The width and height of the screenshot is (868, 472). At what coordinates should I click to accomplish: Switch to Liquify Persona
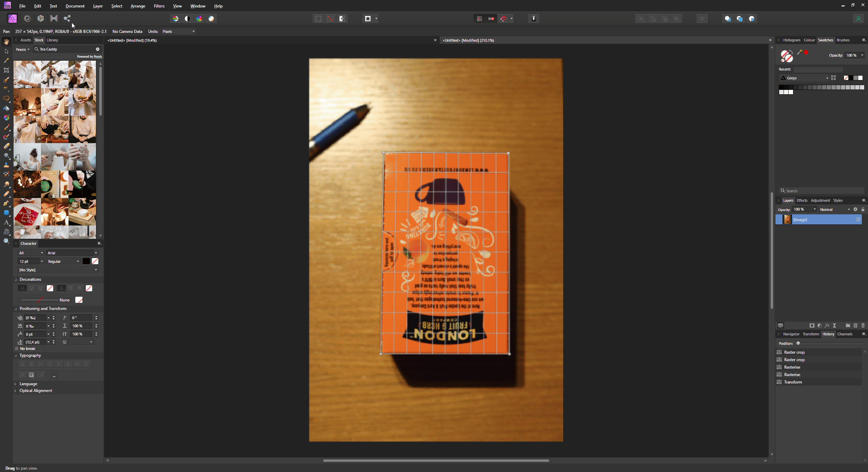[x=27, y=18]
